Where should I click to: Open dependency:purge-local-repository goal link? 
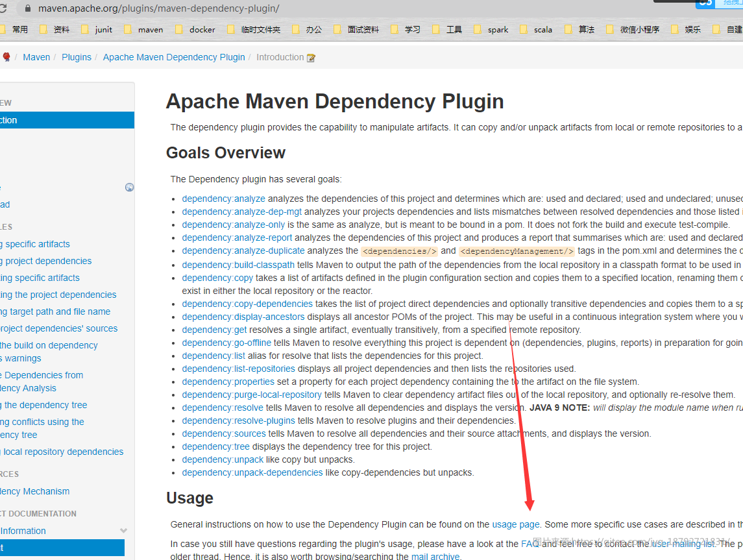point(252,395)
